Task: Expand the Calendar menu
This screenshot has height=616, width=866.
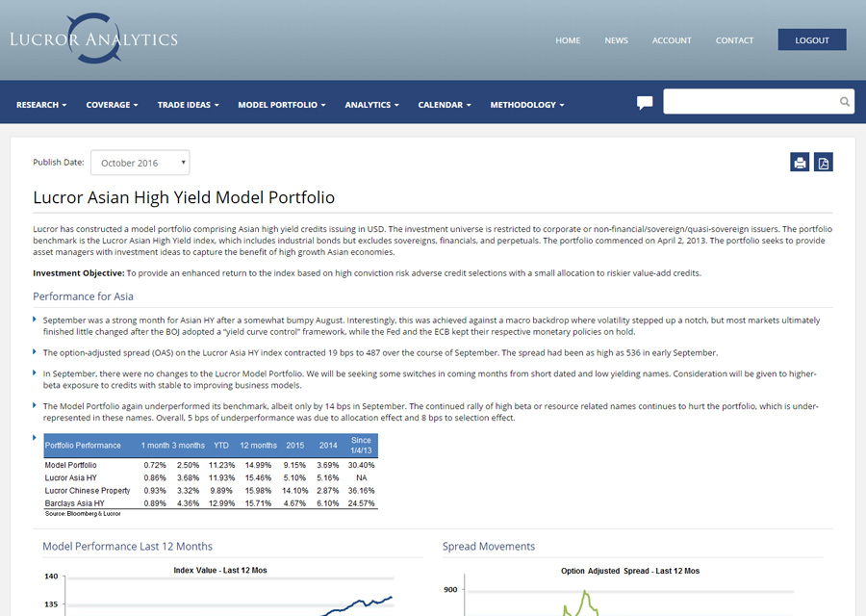Action: tap(445, 105)
